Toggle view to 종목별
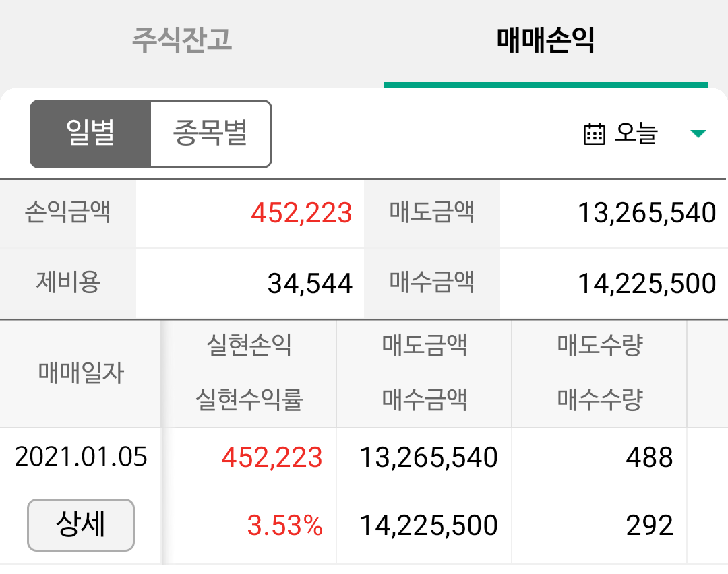Viewport: 728px width, 574px height. [x=211, y=134]
